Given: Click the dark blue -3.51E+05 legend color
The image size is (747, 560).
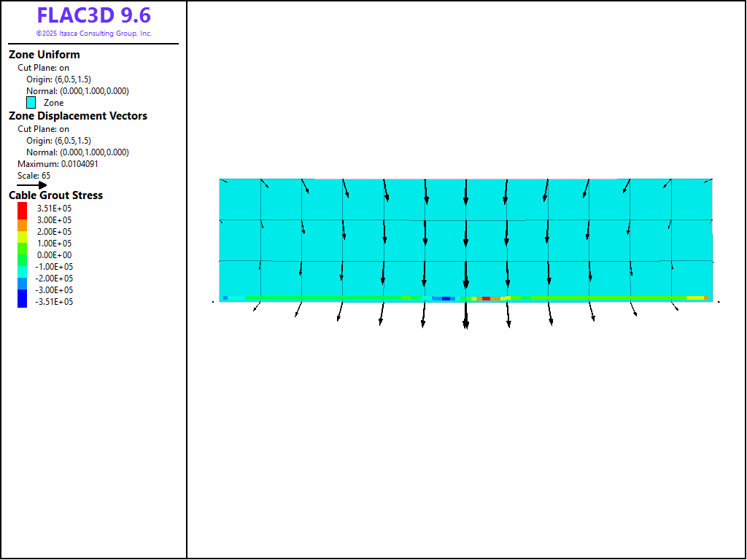Looking at the screenshot, I should point(22,301).
